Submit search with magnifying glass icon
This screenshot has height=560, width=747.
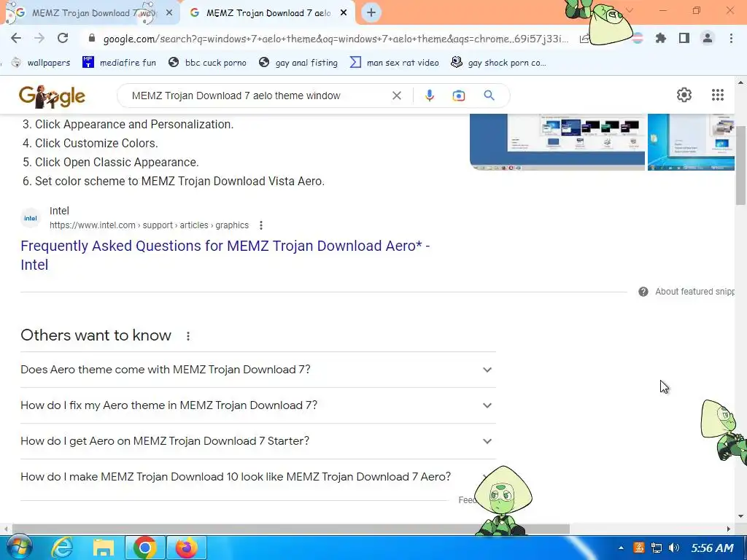(x=489, y=96)
